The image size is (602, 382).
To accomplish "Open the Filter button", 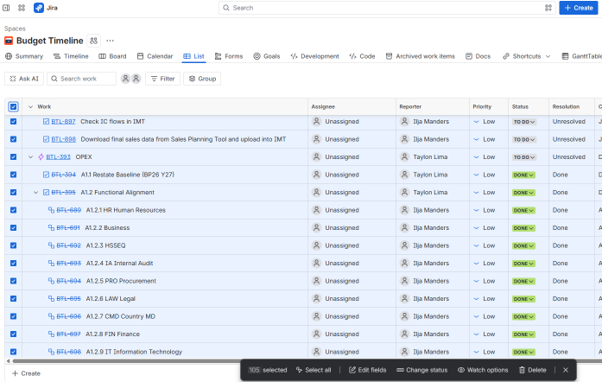I will 163,78.
